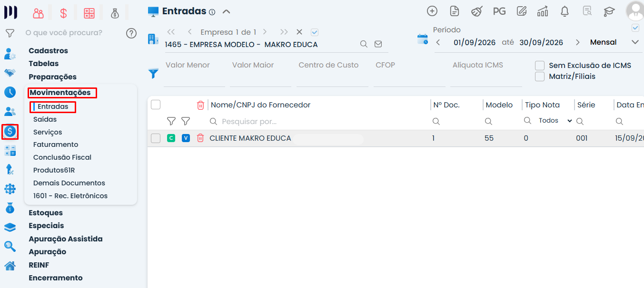Delete the CLIENTE MAKRO EDUCA row with its trash icon
The image size is (644, 288).
coord(200,138)
